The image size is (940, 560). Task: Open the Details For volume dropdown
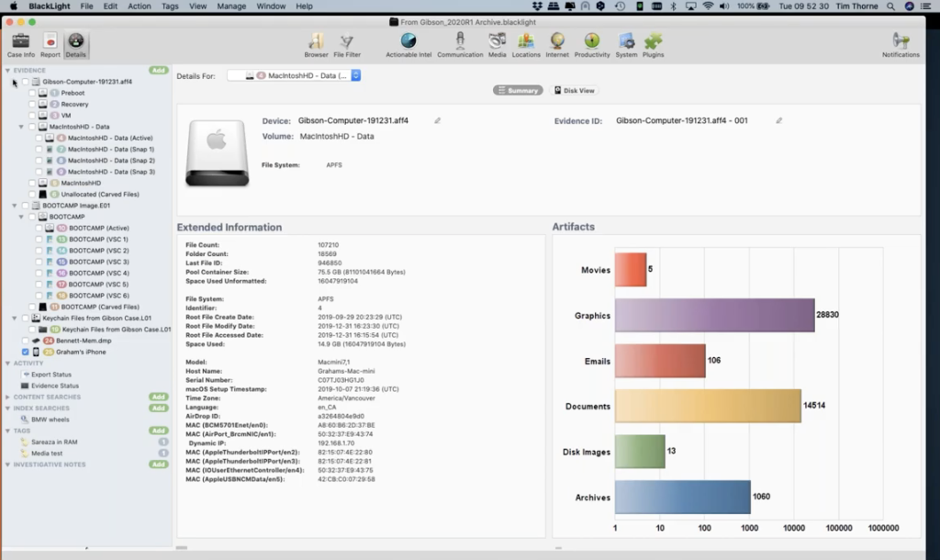[294, 75]
